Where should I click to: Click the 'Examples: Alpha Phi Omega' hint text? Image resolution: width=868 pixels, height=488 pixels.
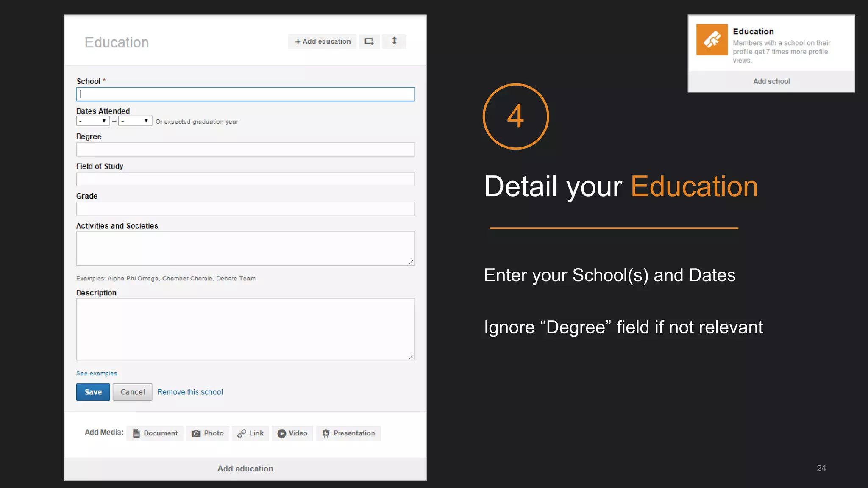166,278
